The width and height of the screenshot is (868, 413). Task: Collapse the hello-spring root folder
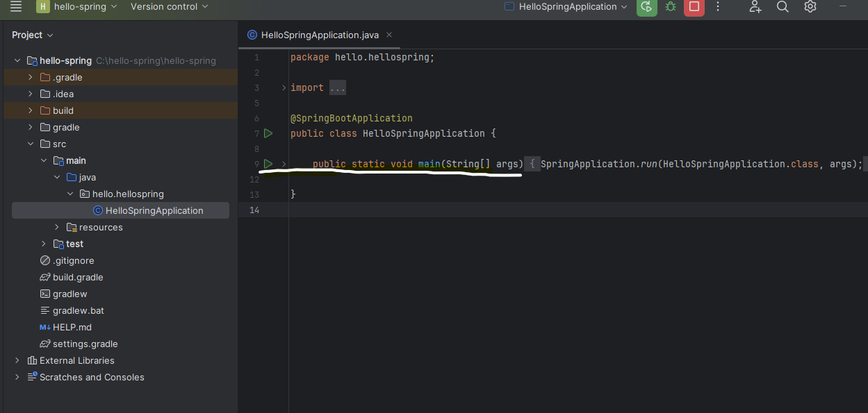[17, 60]
